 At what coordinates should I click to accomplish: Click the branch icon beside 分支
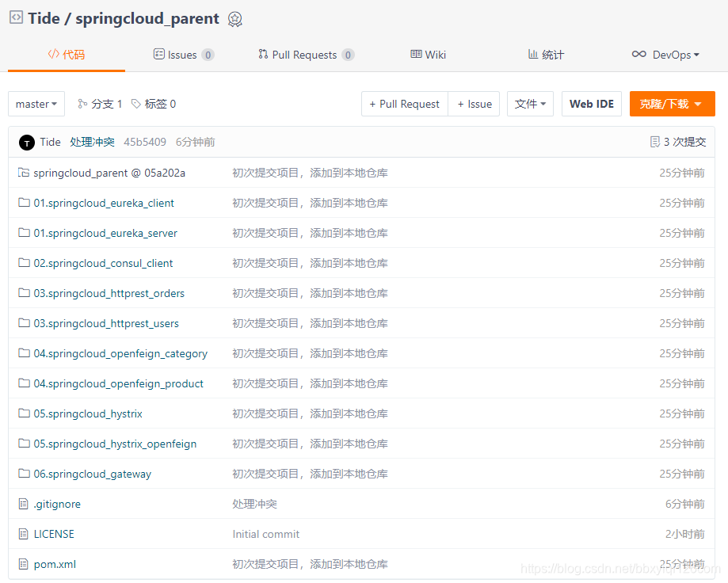click(82, 104)
